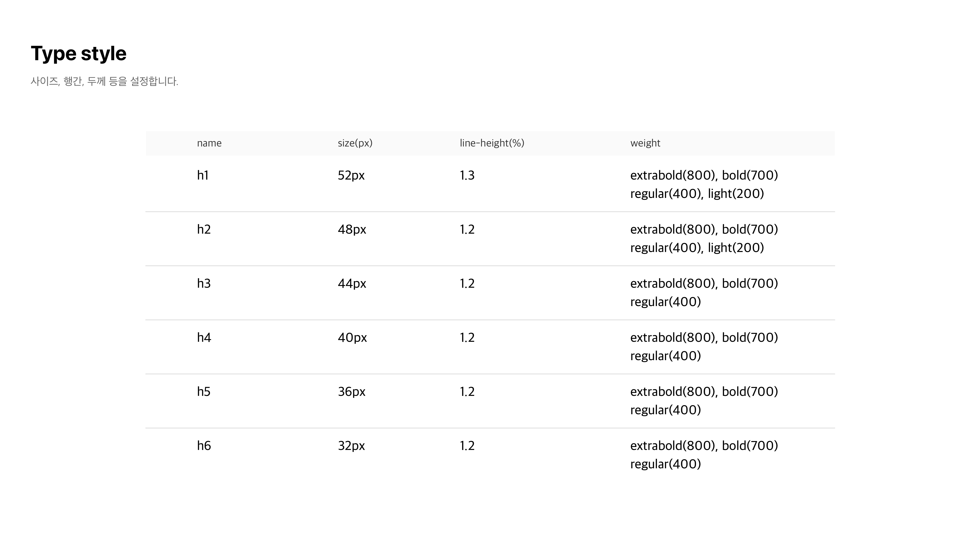Viewport: 980px width, 551px height.
Task: Select the 'h5' name cell
Action: (x=204, y=391)
